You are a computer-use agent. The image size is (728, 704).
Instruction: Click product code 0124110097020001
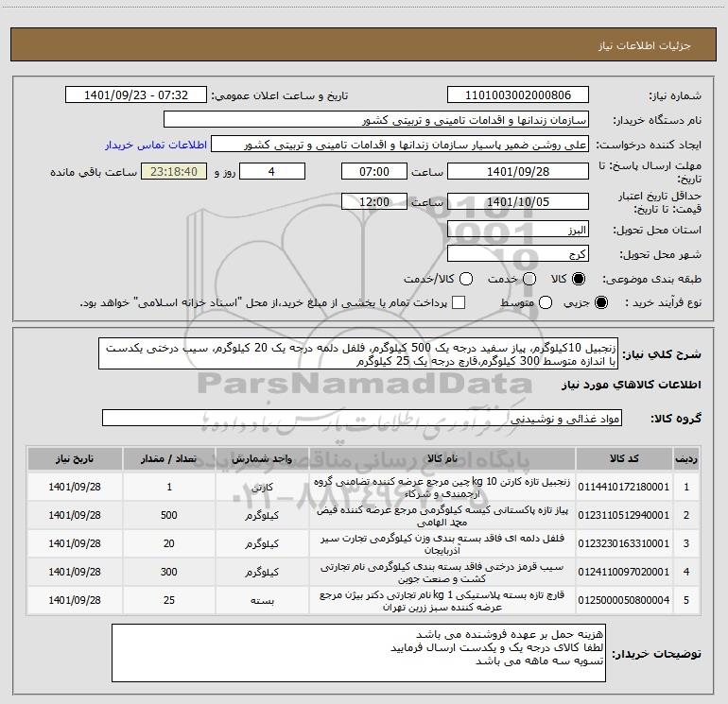(x=624, y=572)
